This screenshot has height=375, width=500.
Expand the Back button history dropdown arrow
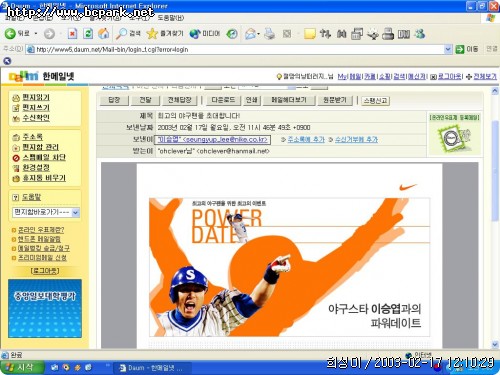(36, 34)
